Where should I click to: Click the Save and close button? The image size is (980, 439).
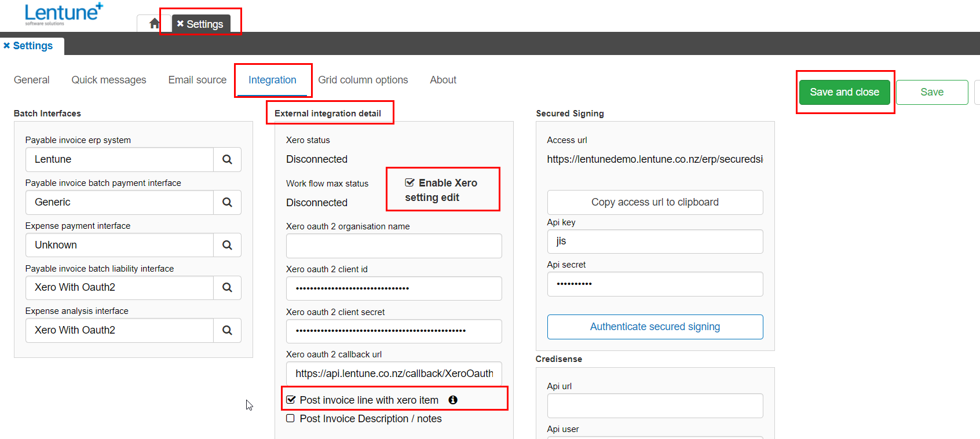click(844, 92)
